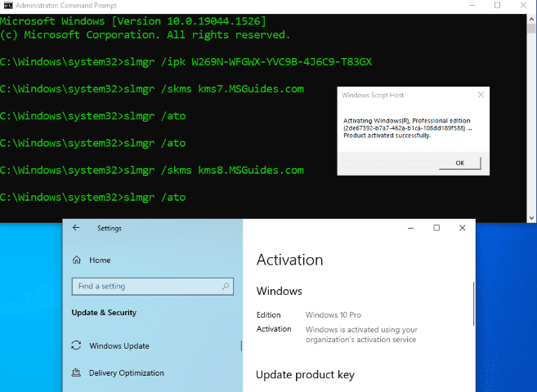
Task: Go back using Settings back arrow
Action: [x=76, y=228]
